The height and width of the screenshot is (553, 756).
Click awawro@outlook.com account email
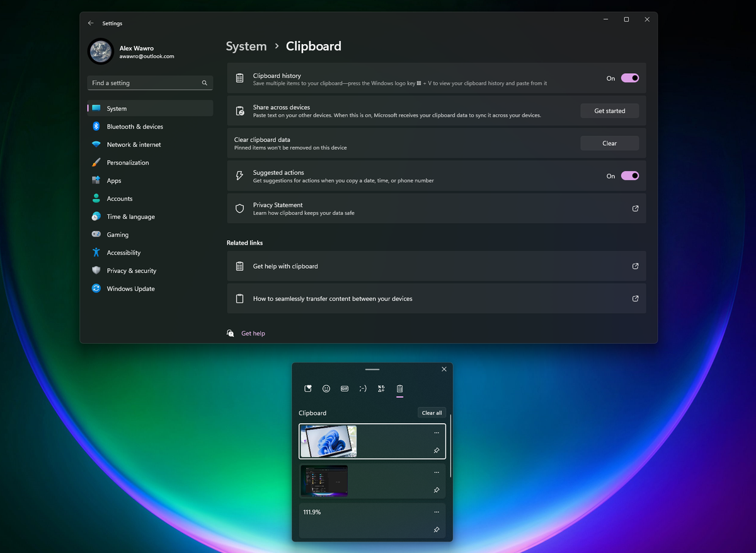pyautogui.click(x=147, y=56)
